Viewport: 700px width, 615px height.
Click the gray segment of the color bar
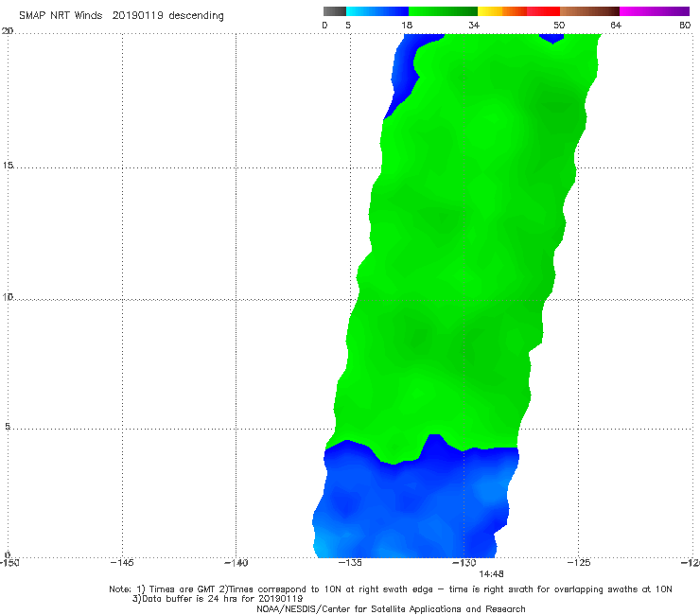point(335,11)
